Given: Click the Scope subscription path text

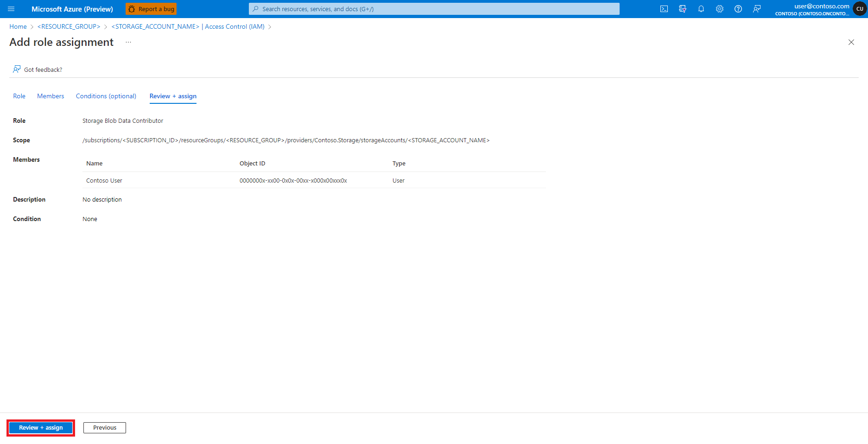Looking at the screenshot, I should click(286, 140).
